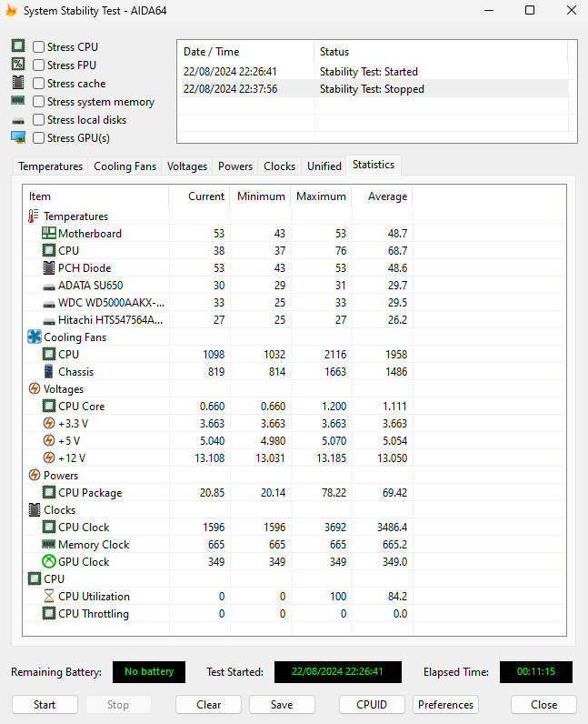Click the Date / Time column header

245,52
